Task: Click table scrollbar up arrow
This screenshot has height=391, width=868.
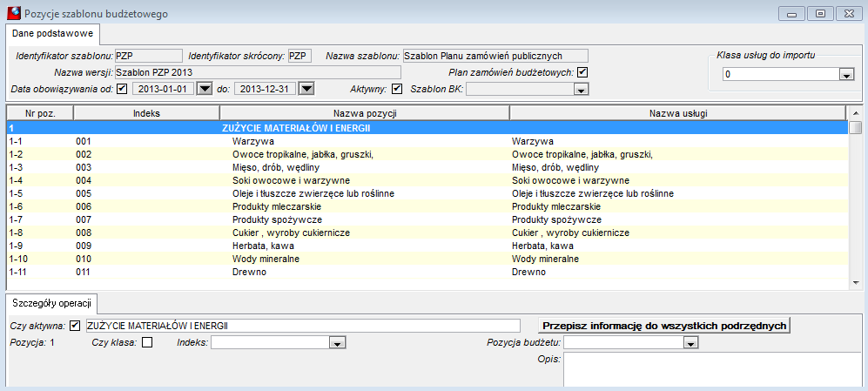Action: pyautogui.click(x=855, y=111)
